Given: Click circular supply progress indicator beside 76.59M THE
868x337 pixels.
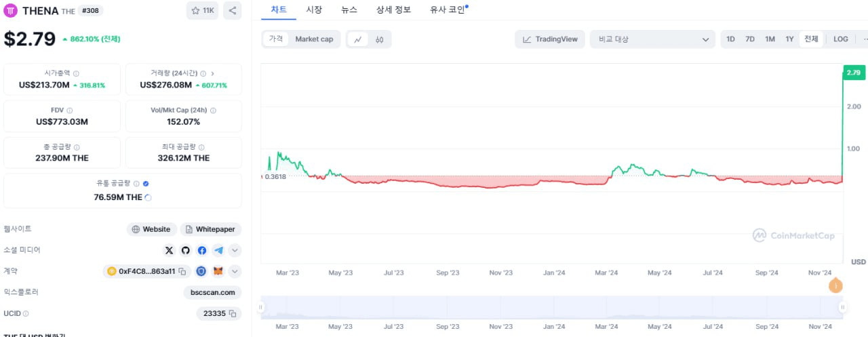Looking at the screenshot, I should click(149, 197).
